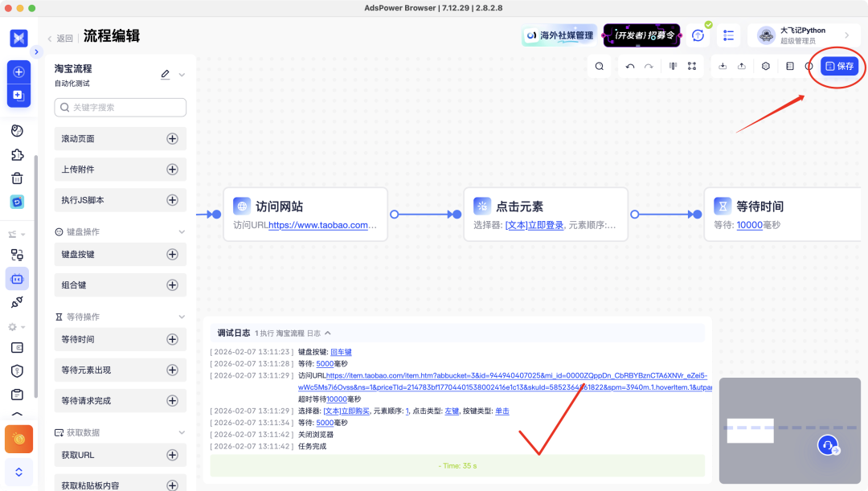The height and width of the screenshot is (491, 868).
Task: Open the extensions puzzle icon
Action: point(17,154)
